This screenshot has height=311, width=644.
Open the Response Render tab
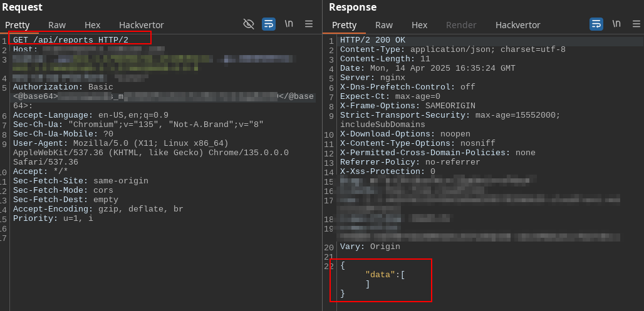(x=461, y=25)
